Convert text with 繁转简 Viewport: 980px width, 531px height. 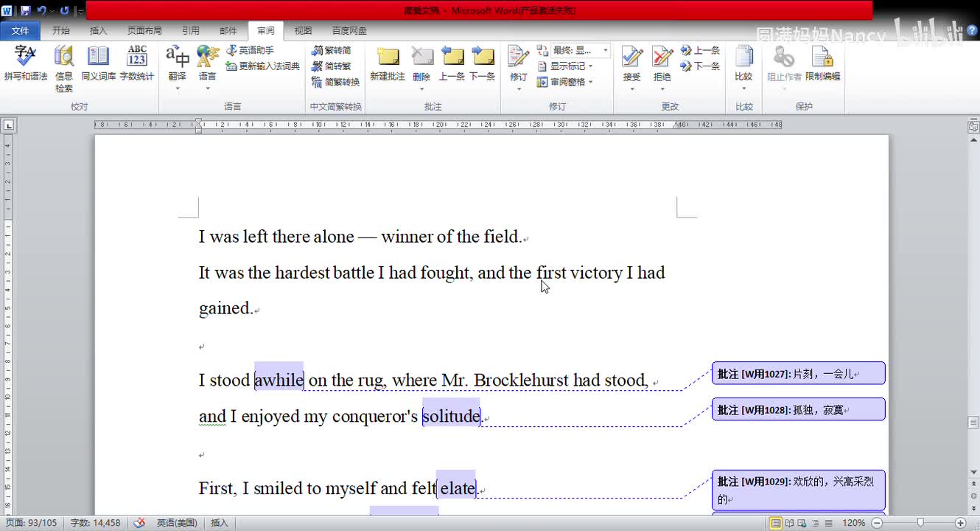[331, 50]
